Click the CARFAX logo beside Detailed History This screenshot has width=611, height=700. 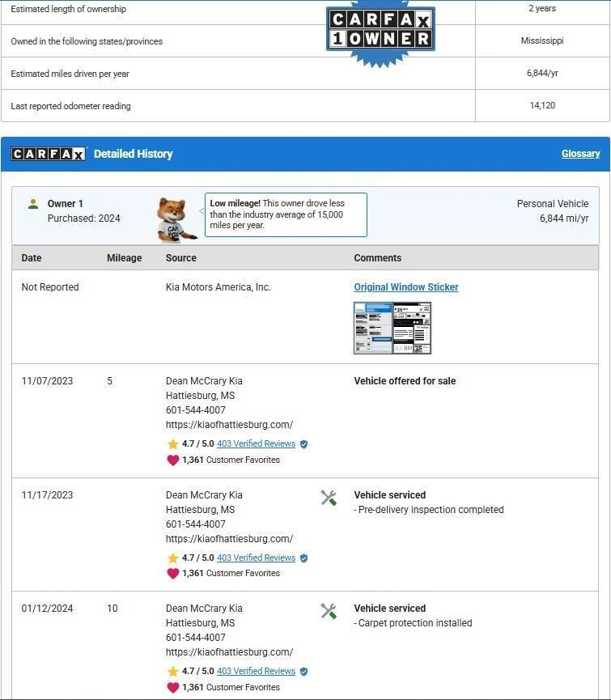49,154
